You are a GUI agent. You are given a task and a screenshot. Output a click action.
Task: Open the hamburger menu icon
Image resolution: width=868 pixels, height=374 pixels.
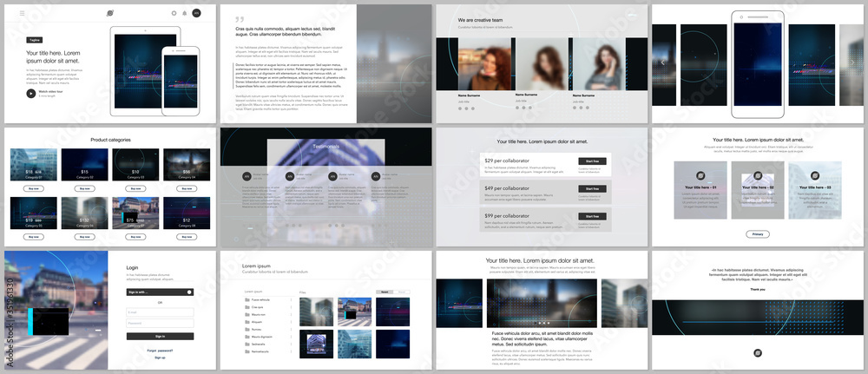23,13
